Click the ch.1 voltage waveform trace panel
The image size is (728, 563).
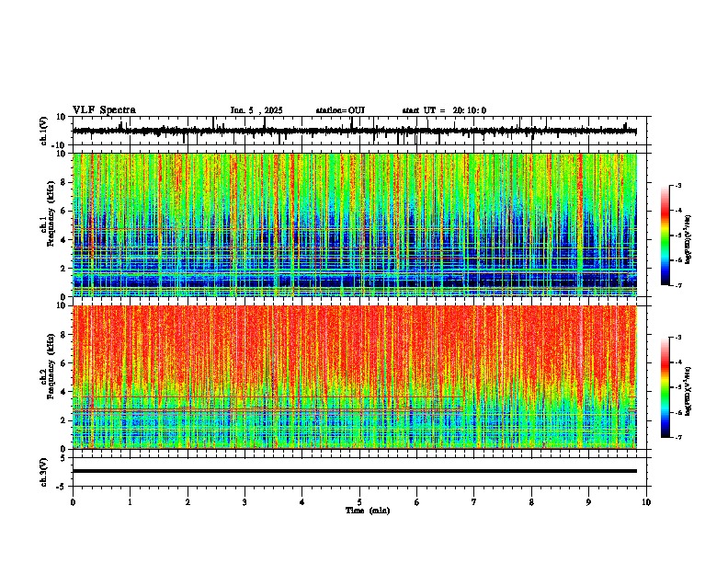tap(358, 131)
